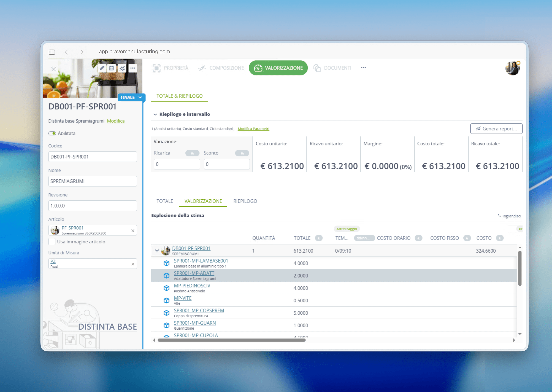Image resolution: width=552 pixels, height=392 pixels.
Task: Switch to the TOTALE sub-tab
Action: tap(165, 201)
